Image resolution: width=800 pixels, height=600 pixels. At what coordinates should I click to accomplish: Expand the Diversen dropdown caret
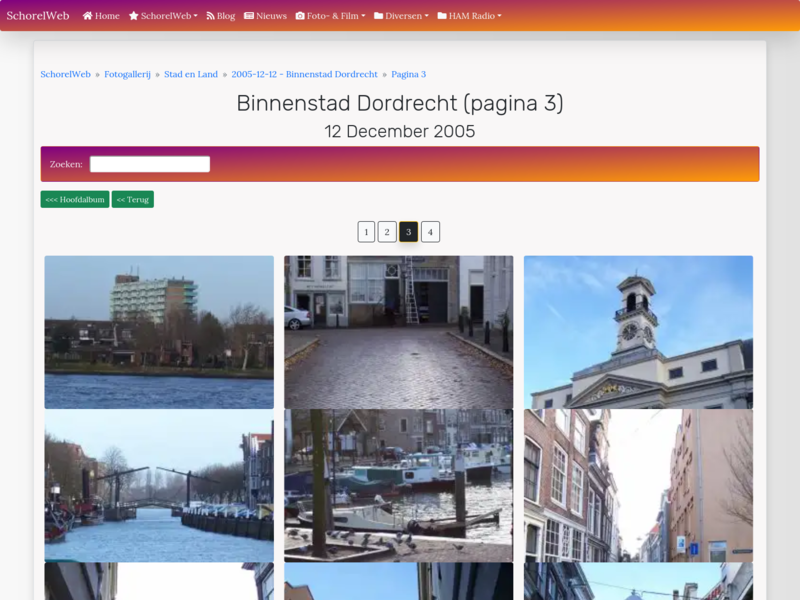(x=427, y=16)
